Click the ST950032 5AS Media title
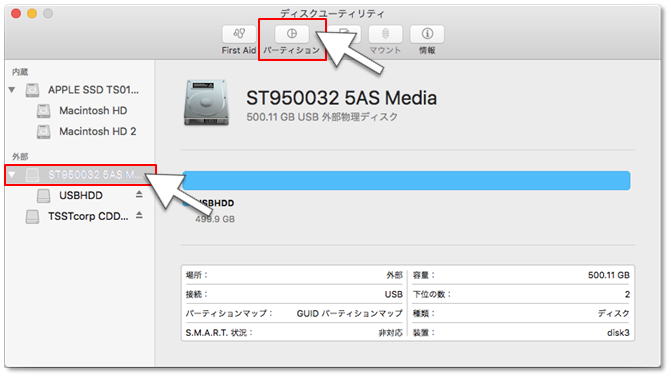The image size is (671, 378). (341, 98)
